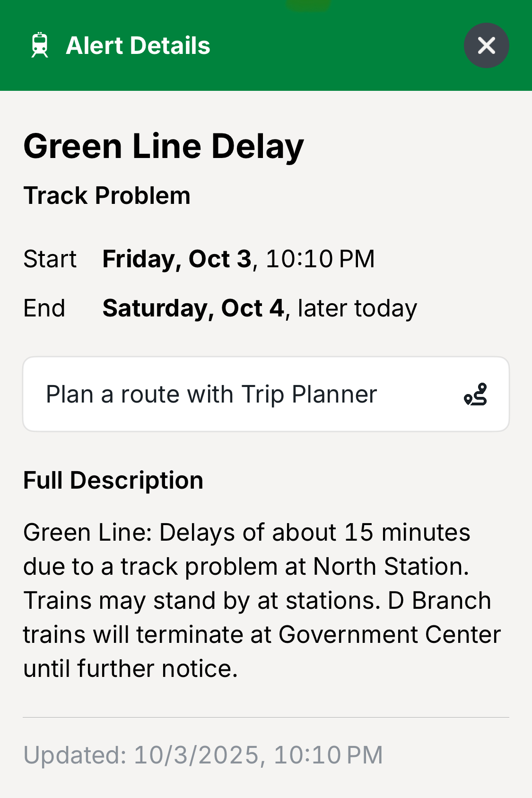
Task: Tap the Updated 10/3/2025 timestamp
Action: (203, 755)
